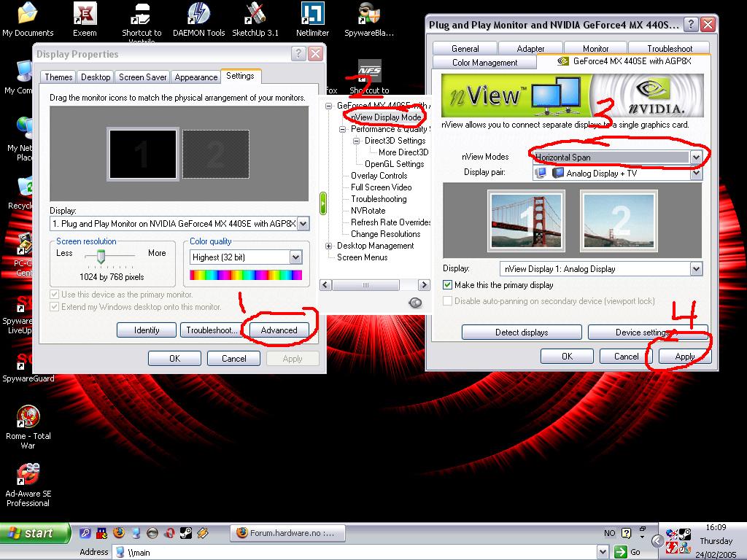Select the SpywareGuard desktop shortcut
747x560 pixels.
coord(28,367)
